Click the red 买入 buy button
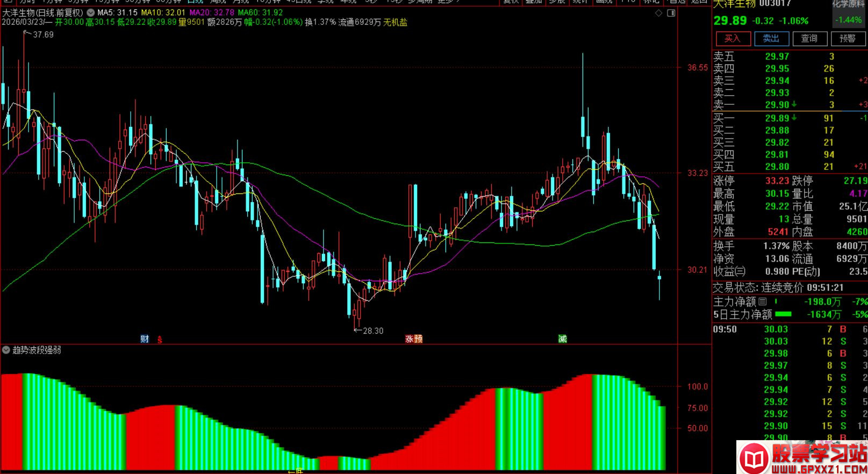Image resolution: width=868 pixels, height=474 pixels. point(732,39)
